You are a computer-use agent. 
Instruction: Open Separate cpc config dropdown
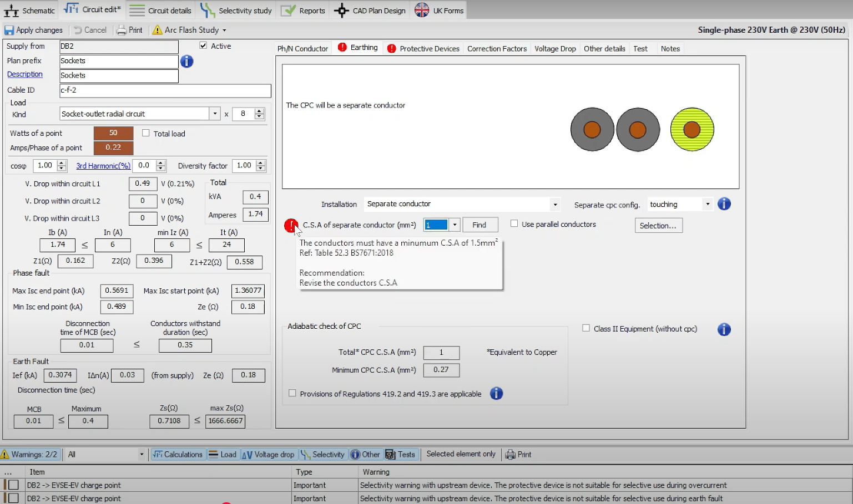708,204
